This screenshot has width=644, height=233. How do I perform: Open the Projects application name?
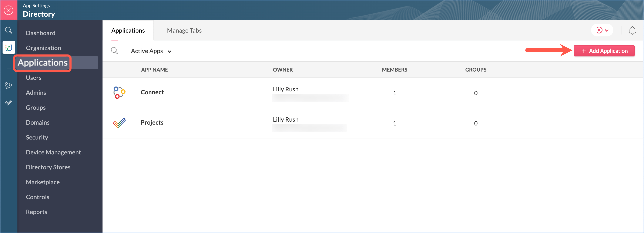click(x=152, y=123)
